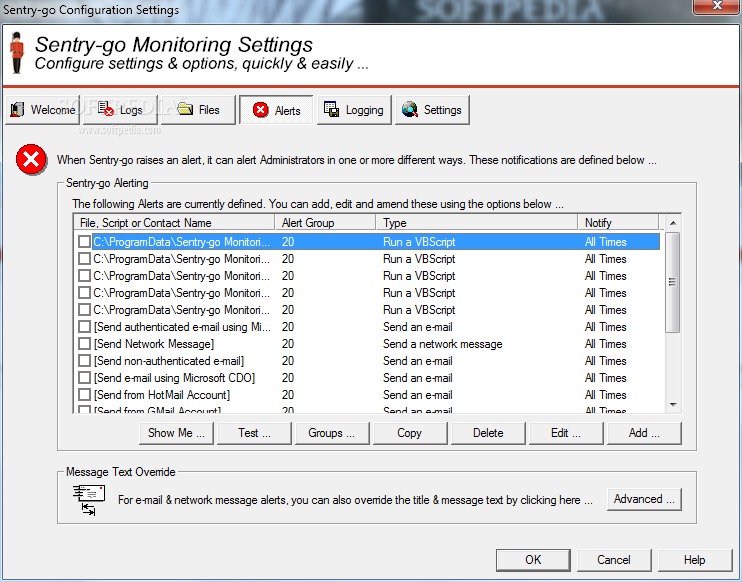Click the Settings globe icon
The width and height of the screenshot is (742, 582).
[410, 109]
